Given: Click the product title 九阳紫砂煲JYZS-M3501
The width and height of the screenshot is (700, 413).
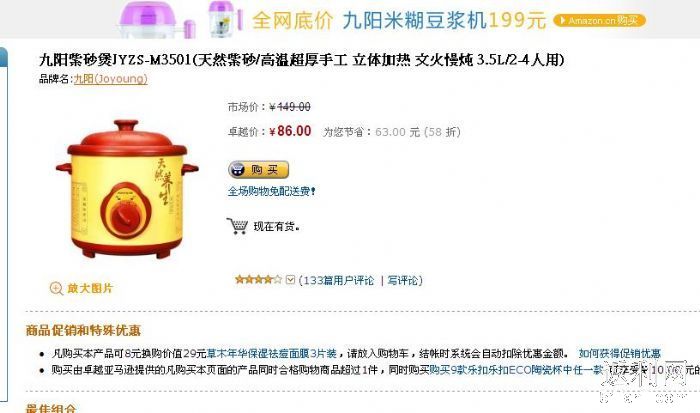Looking at the screenshot, I should 115,59.
